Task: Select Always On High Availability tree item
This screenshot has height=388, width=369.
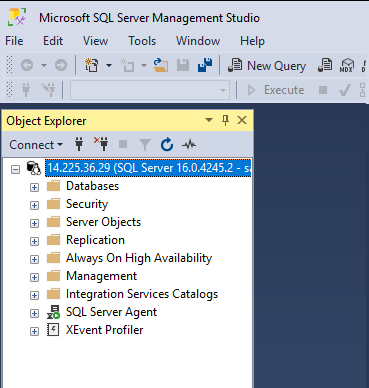Action: (x=139, y=258)
